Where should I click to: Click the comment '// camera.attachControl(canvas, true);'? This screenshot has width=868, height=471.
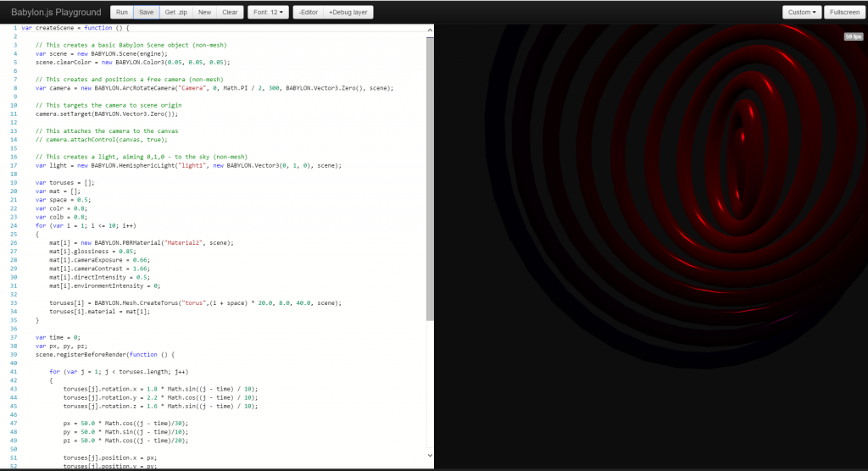tap(102, 140)
